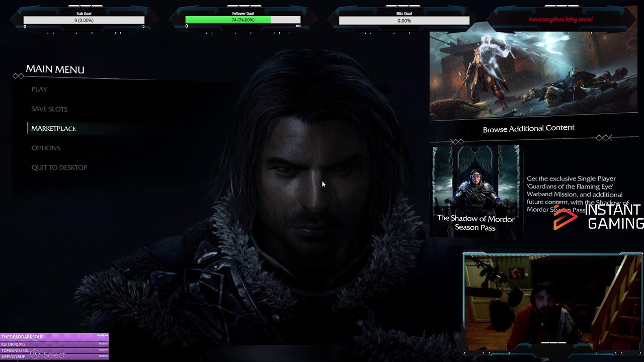
Task: Select PLAY in the main menu
Action: point(39,89)
